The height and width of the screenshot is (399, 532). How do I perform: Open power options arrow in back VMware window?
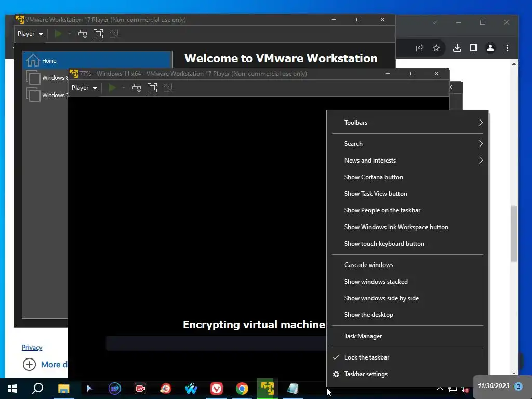pos(70,34)
